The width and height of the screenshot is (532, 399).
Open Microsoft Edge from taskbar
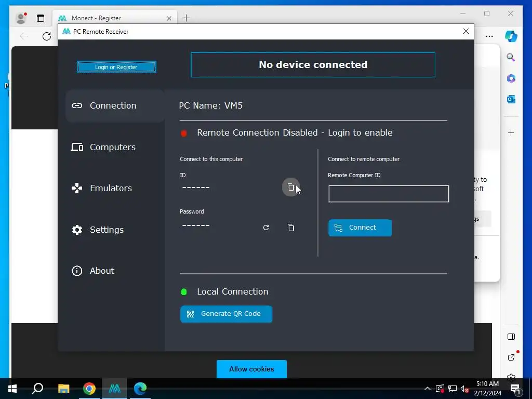140,389
